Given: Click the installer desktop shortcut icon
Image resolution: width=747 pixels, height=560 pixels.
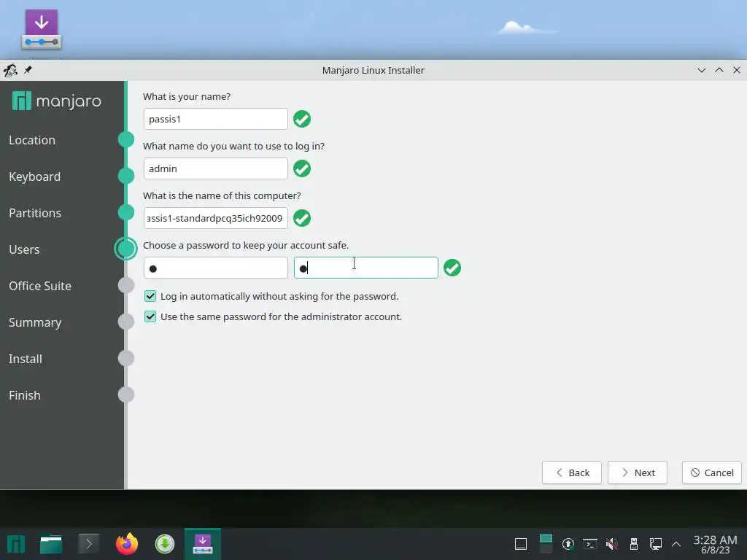Looking at the screenshot, I should [42, 29].
